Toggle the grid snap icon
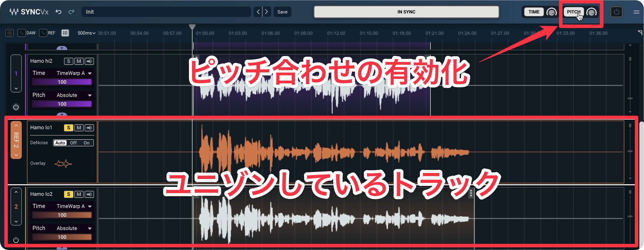Screen dimensions: 644x250 (x=65, y=33)
